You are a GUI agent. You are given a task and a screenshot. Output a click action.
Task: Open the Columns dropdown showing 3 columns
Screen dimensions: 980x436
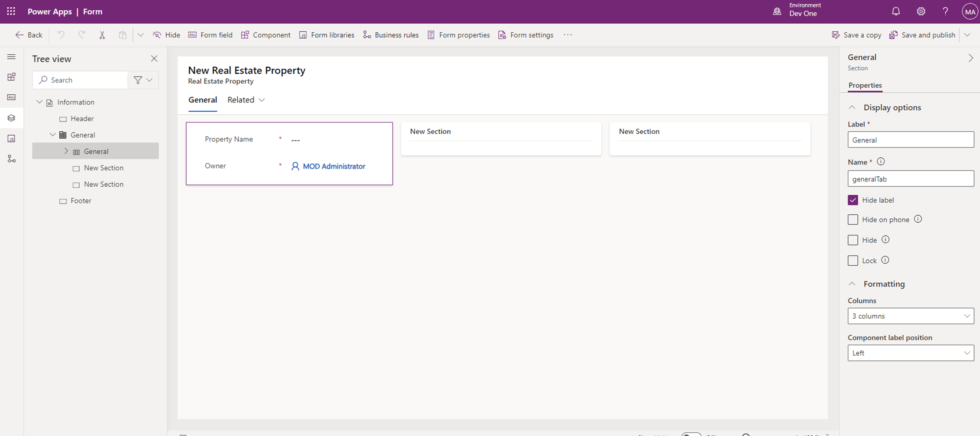coord(910,316)
